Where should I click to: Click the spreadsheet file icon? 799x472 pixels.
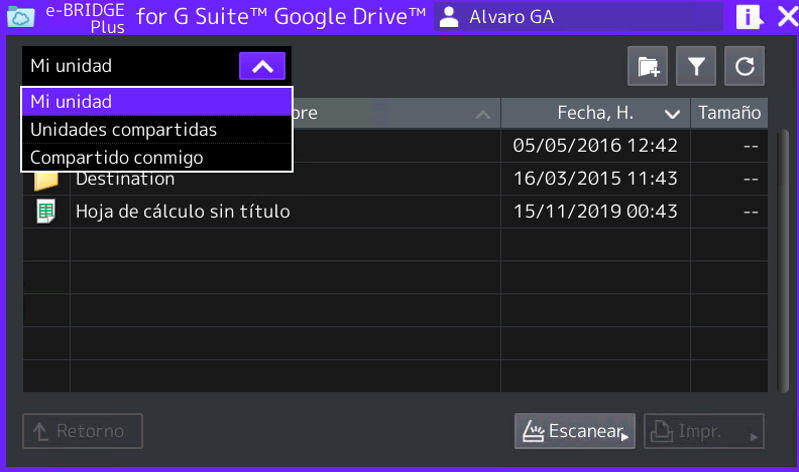[46, 211]
